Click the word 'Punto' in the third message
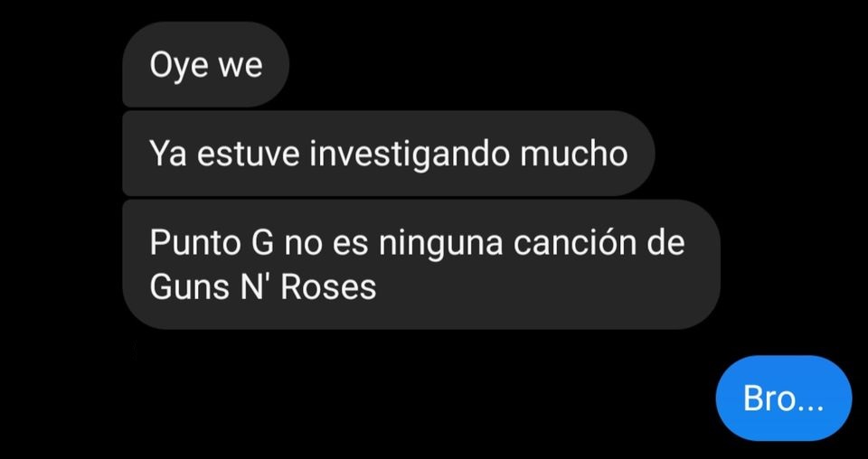 [x=192, y=244]
